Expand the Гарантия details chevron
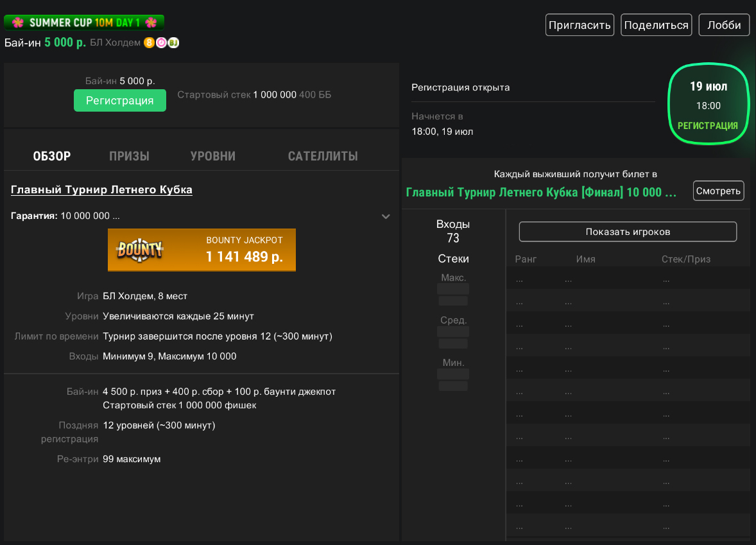This screenshot has height=545, width=756. click(386, 216)
